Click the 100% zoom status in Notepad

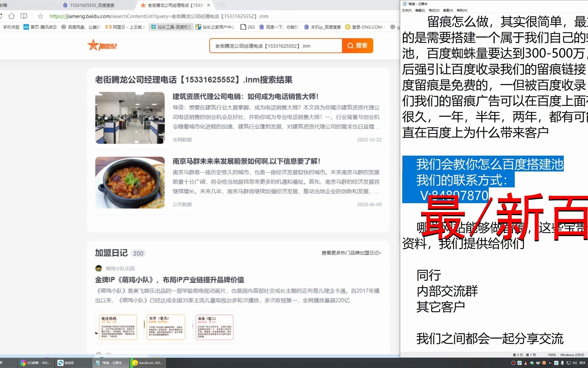552,355
